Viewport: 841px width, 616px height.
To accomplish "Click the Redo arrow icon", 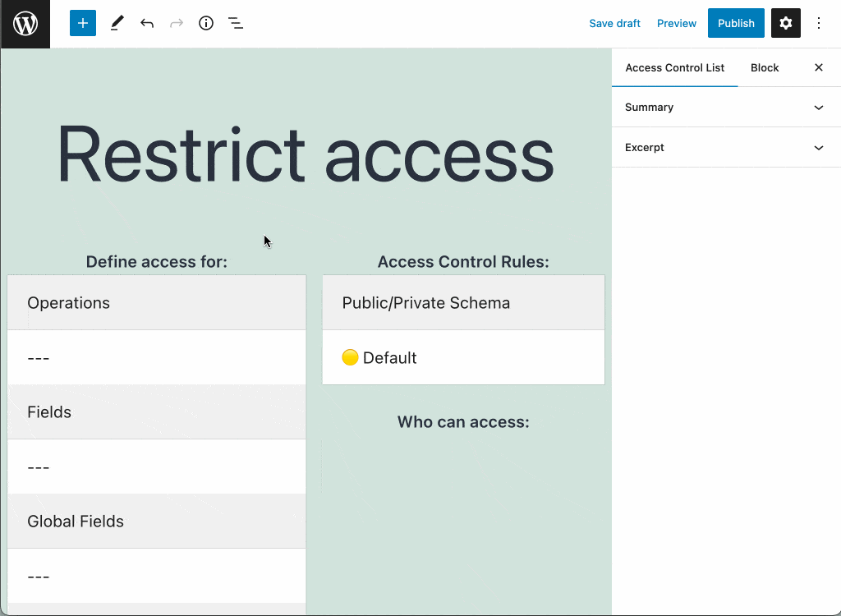I will 177,23.
